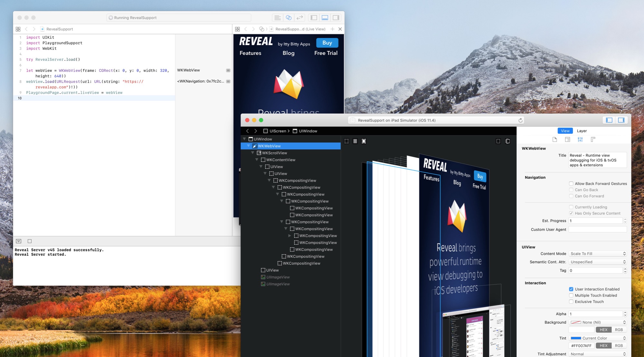Click Buy button in live view
644x357 pixels.
327,43
